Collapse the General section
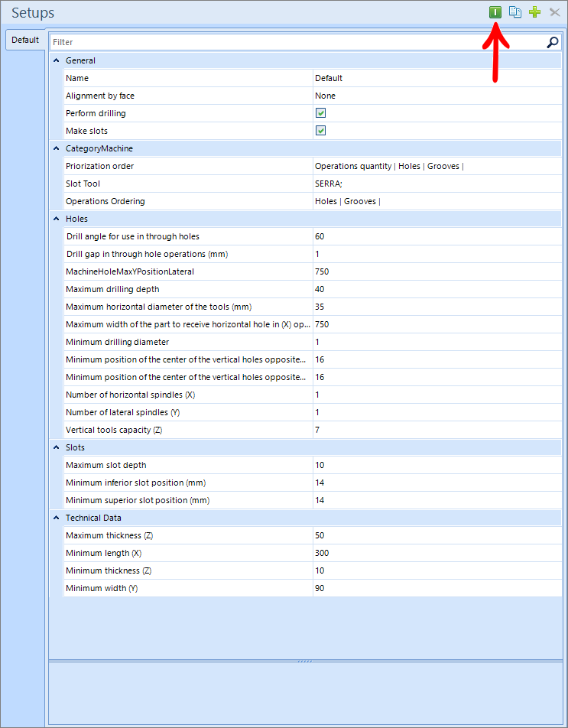 [x=57, y=60]
